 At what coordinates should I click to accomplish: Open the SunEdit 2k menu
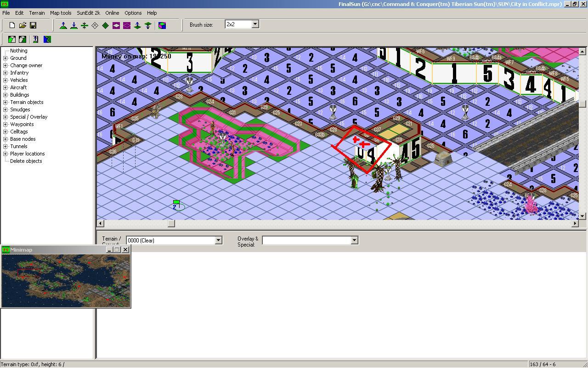point(88,13)
